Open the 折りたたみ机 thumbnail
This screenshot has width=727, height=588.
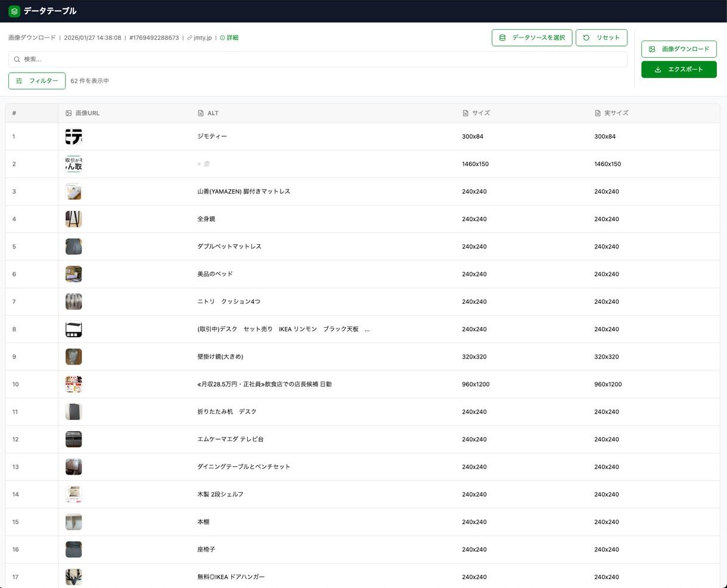(74, 412)
